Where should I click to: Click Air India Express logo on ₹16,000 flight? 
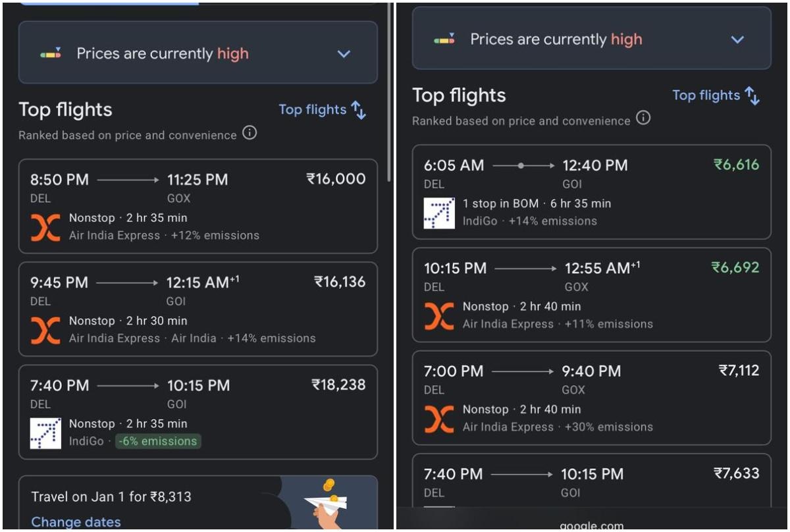pyautogui.click(x=45, y=227)
